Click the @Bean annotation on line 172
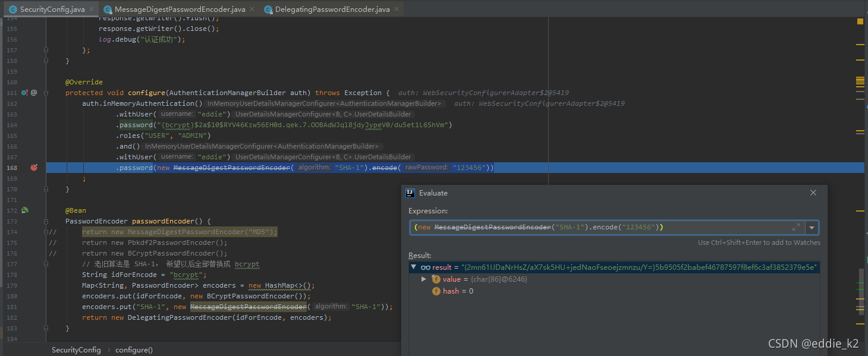The image size is (868, 356). tap(76, 210)
